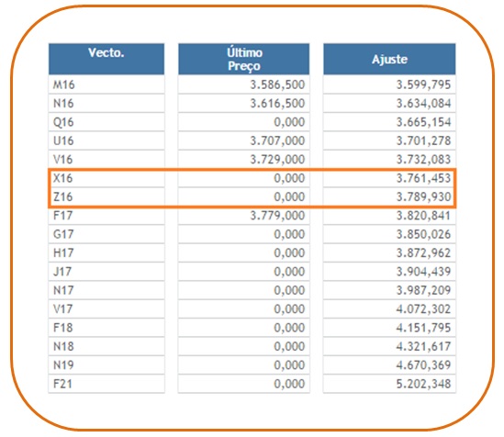This screenshot has height=437, width=504.
Task: Select the G17 maturity cell
Action: (x=106, y=233)
